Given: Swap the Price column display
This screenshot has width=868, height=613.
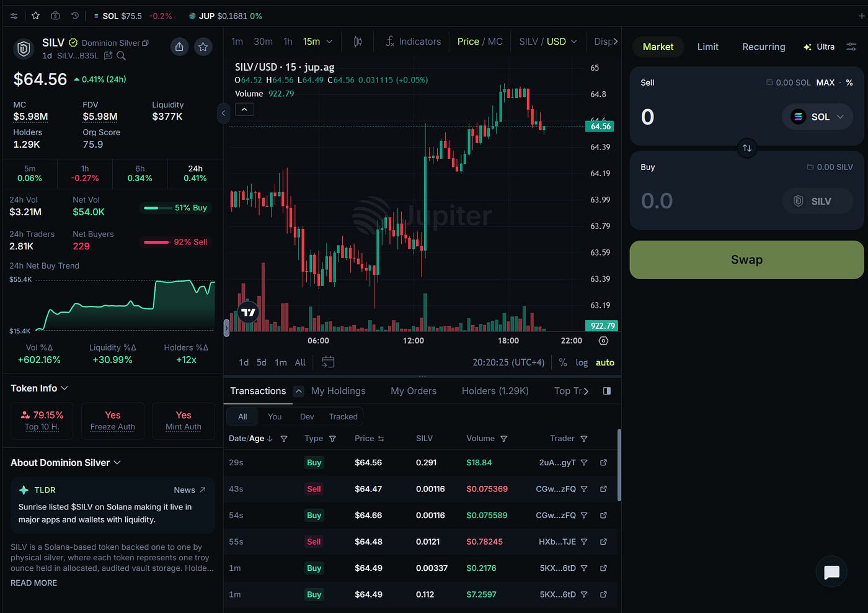Looking at the screenshot, I should point(381,439).
